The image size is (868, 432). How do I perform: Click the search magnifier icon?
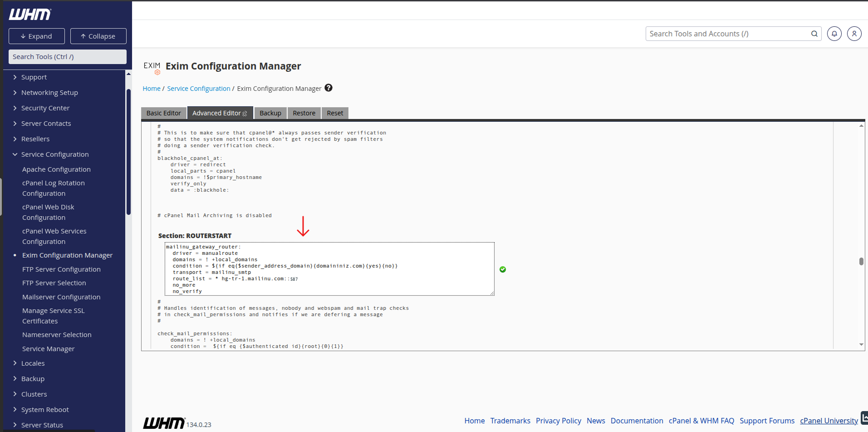[x=814, y=34]
